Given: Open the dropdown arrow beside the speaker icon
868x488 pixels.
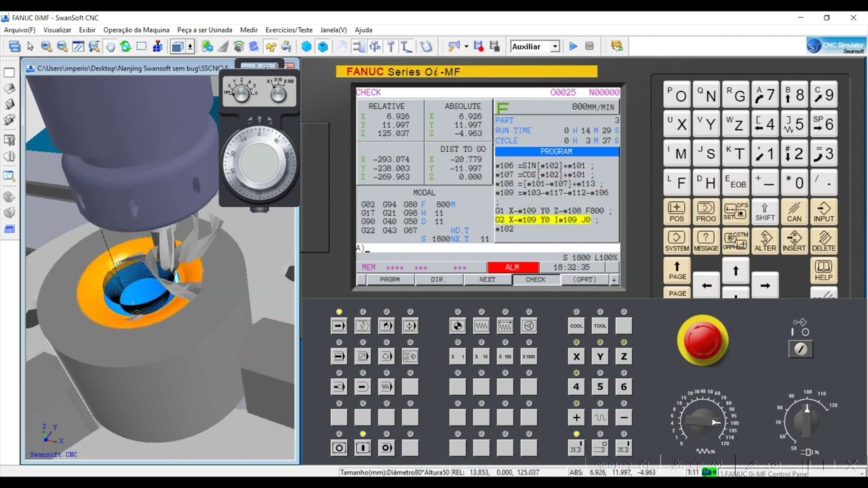Looking at the screenshot, I should click(466, 46).
